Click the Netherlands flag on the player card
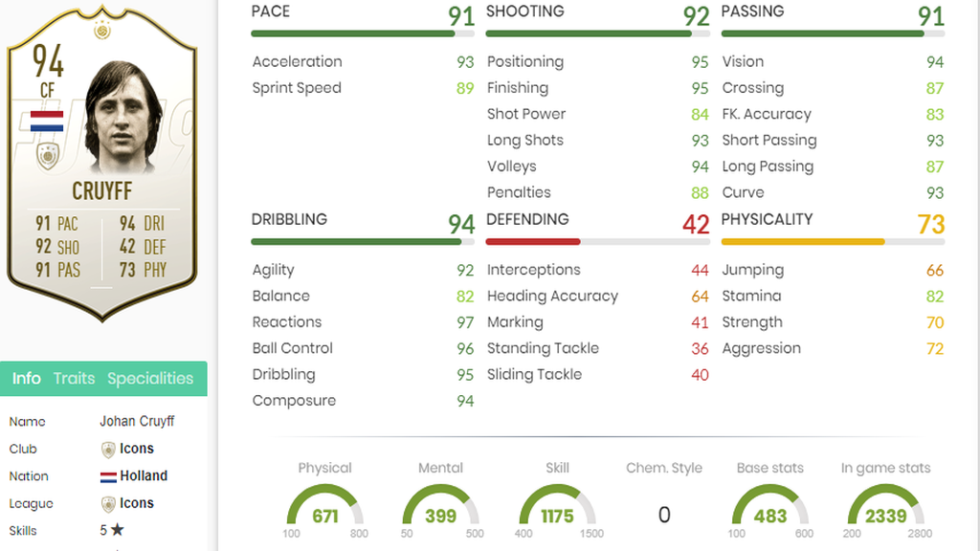This screenshot has height=551, width=980. tap(47, 121)
